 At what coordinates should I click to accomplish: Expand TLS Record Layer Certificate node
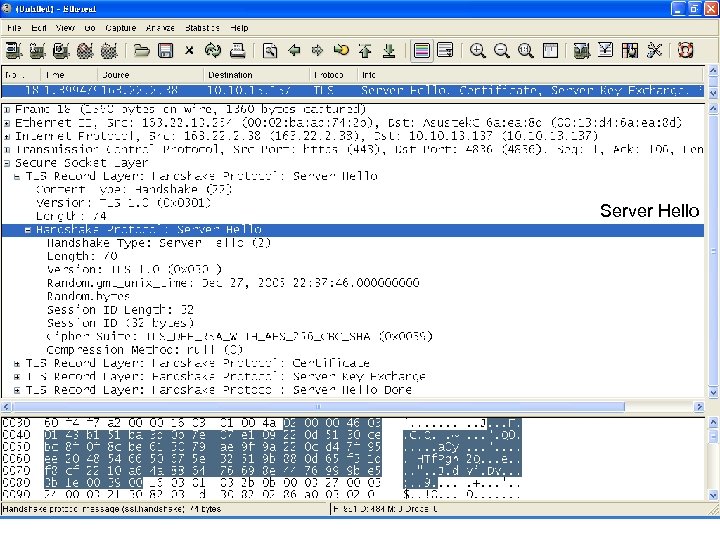coord(17,364)
